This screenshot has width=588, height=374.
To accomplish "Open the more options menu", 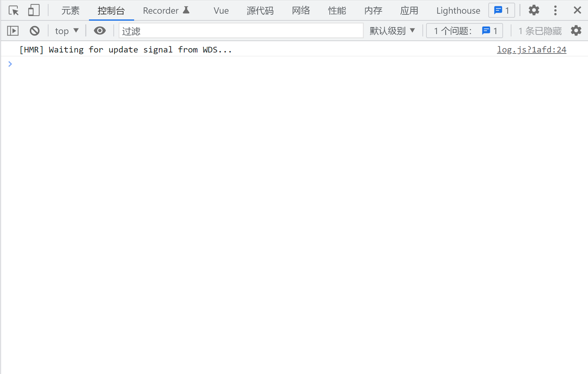I will [555, 10].
